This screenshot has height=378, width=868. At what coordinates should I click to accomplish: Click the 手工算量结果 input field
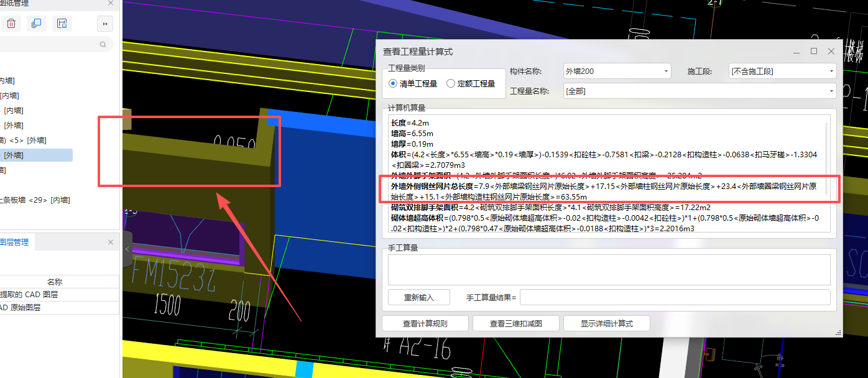pyautogui.click(x=678, y=297)
